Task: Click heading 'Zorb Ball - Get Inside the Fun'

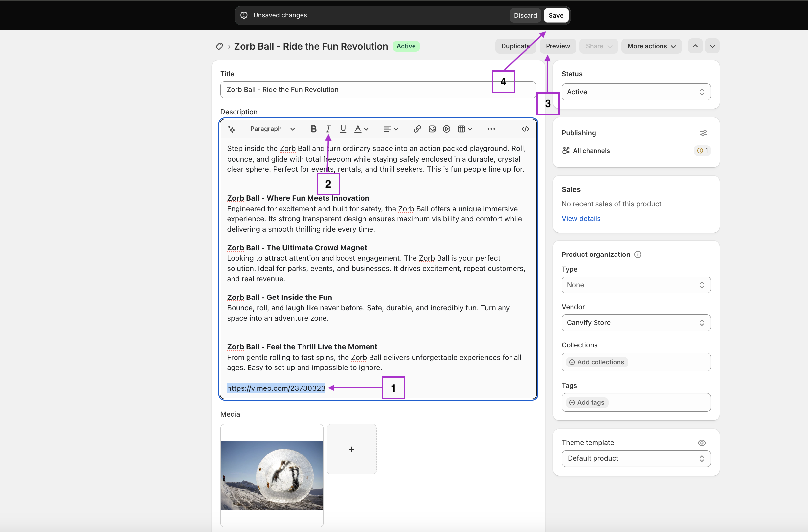Action: 280,298
